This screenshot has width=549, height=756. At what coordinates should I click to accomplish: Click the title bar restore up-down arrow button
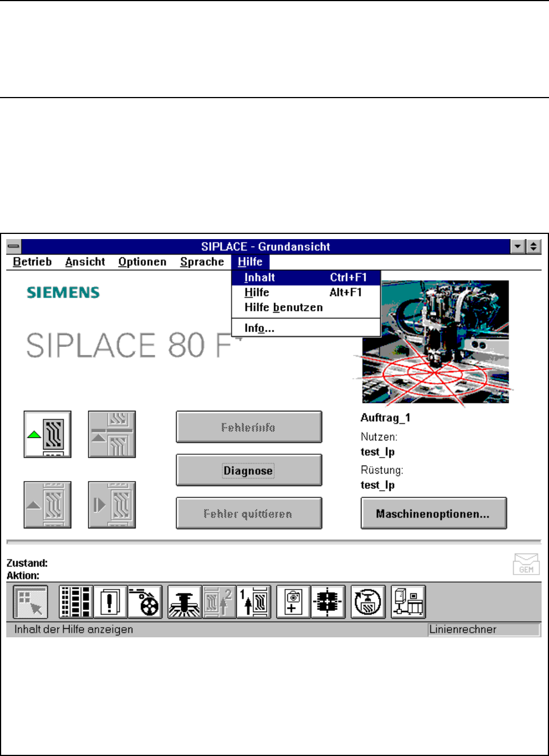pos(533,247)
